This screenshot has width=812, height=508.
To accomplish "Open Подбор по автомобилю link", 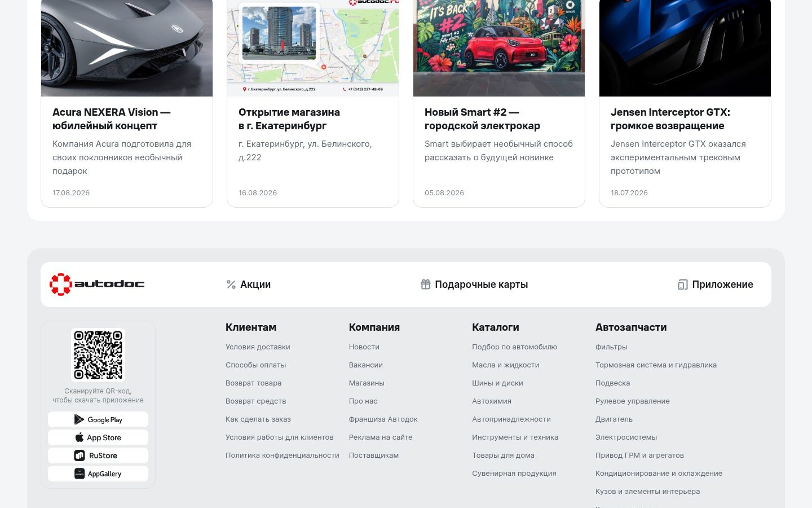I will 514,347.
